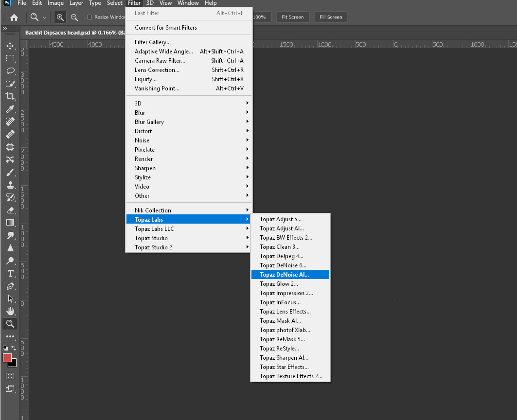Select the Move tool
The image size is (517, 420).
click(x=10, y=46)
